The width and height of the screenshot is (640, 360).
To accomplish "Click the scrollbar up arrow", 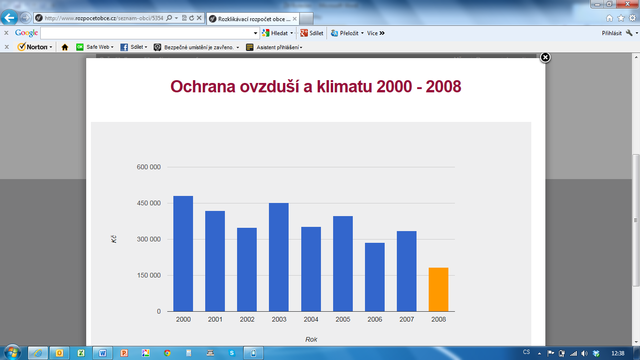I will (636, 58).
